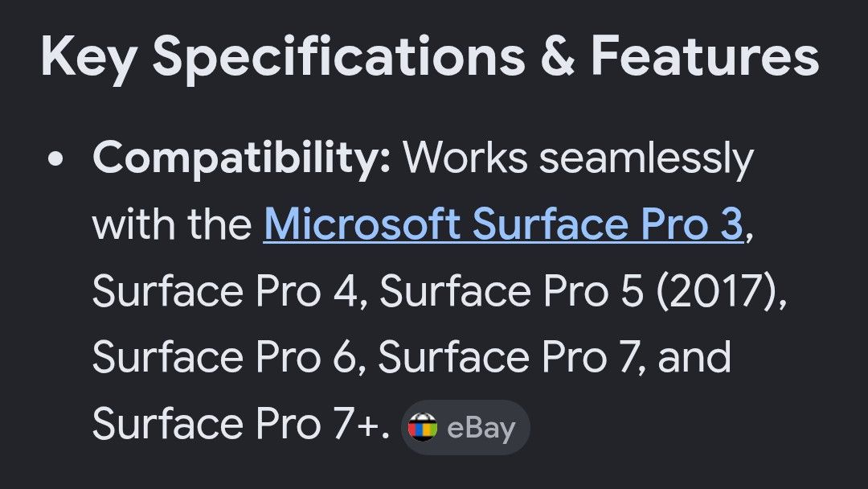Click the word Features in heading
868x489 pixels.
pyautogui.click(x=706, y=56)
